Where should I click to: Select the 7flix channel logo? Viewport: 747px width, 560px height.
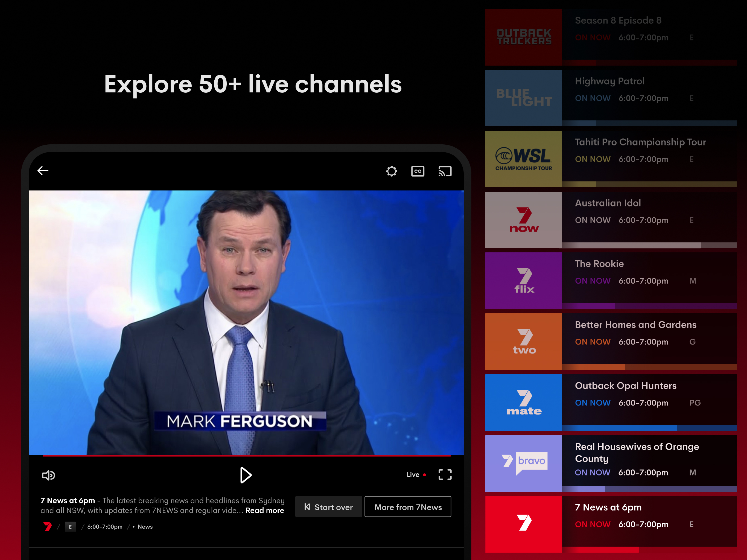pyautogui.click(x=524, y=281)
